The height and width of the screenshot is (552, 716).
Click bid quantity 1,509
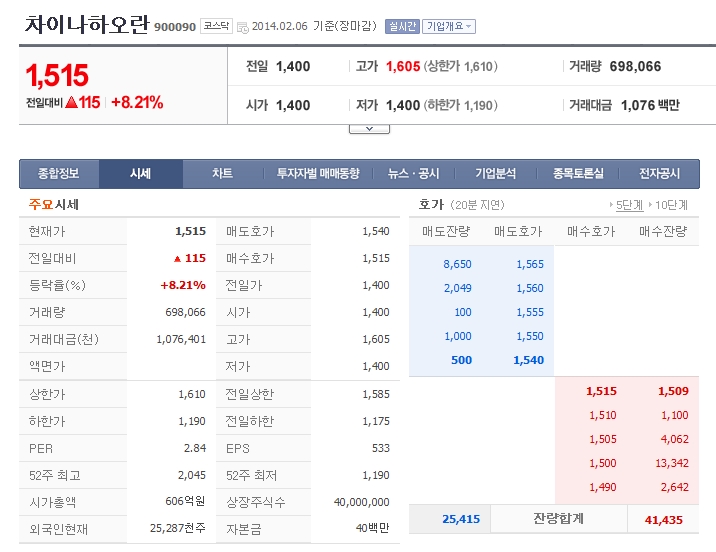(673, 391)
